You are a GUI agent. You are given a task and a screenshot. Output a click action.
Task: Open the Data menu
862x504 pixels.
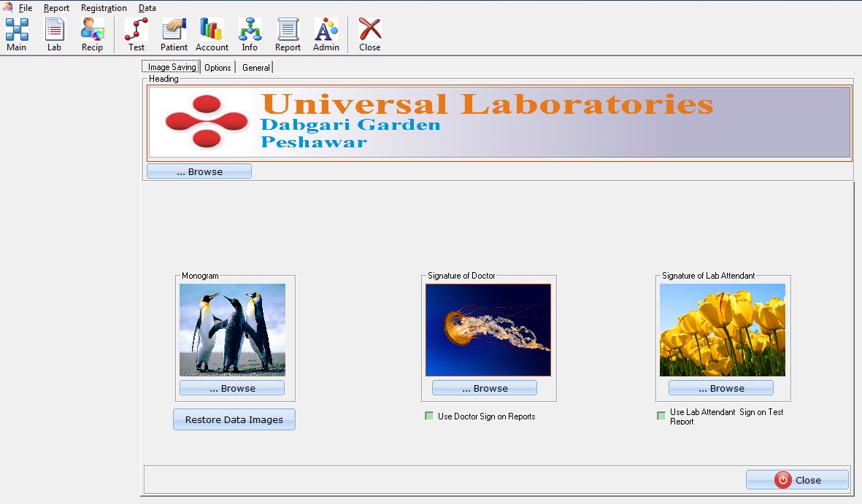pos(147,8)
